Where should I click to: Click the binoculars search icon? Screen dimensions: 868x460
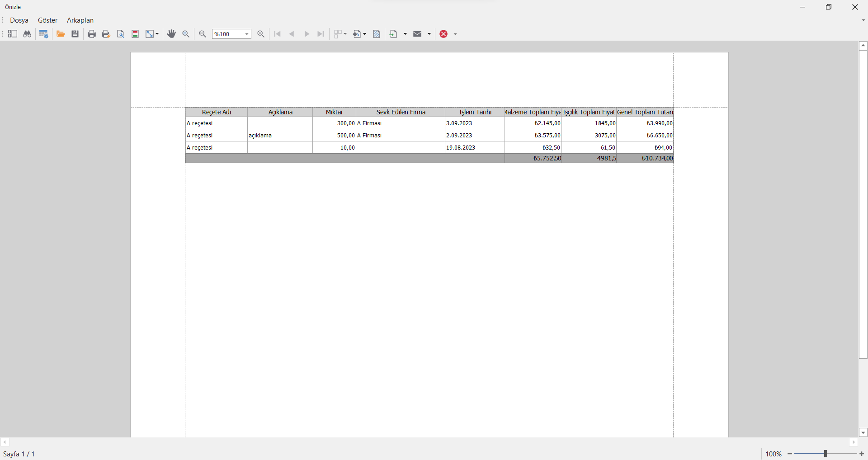tap(27, 34)
